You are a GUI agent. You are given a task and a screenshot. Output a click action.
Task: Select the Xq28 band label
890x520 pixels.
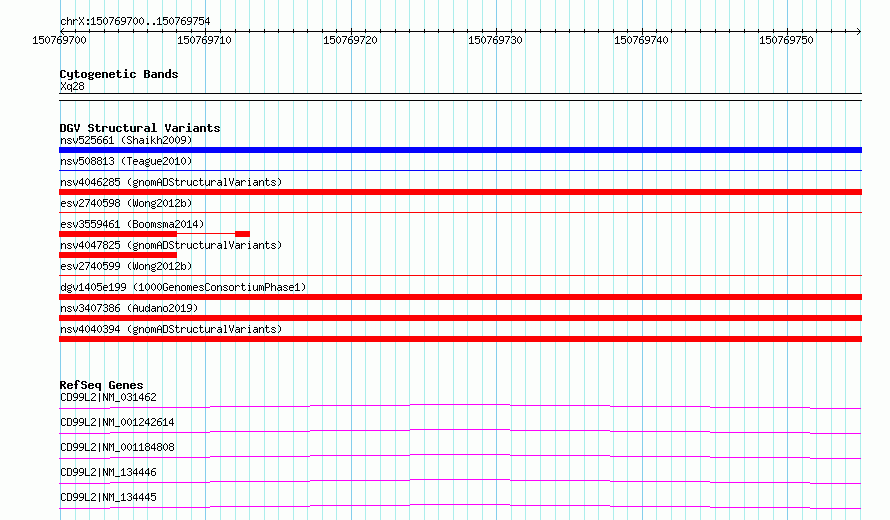tap(72, 86)
